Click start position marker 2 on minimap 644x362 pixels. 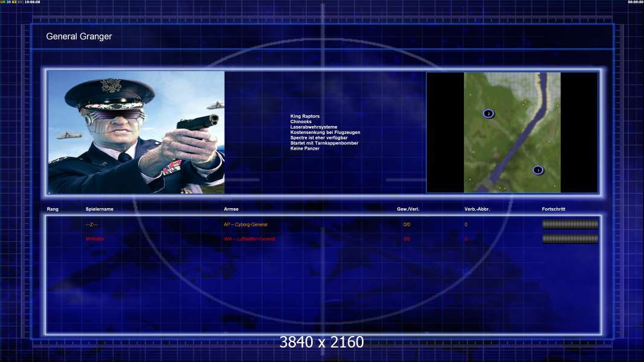(488, 113)
